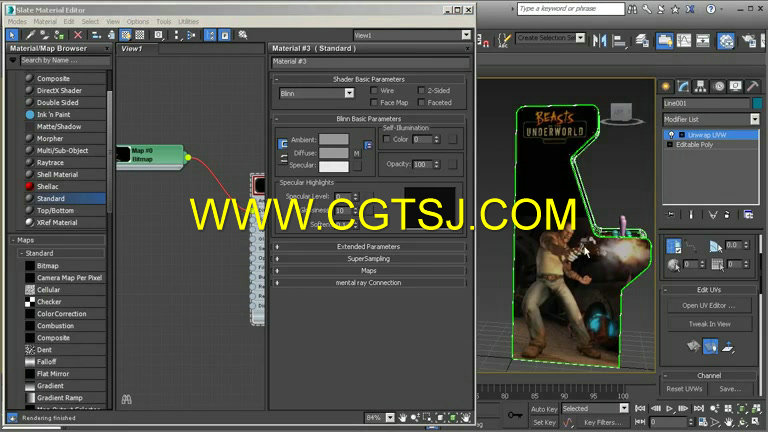
Task: Click the Search by Name field
Action: pos(65,61)
